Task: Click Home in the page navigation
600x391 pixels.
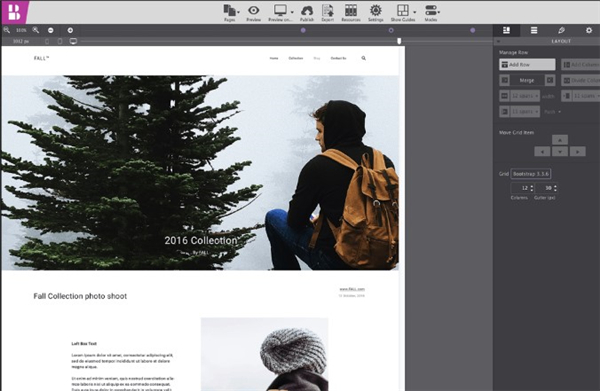Action: (274, 58)
